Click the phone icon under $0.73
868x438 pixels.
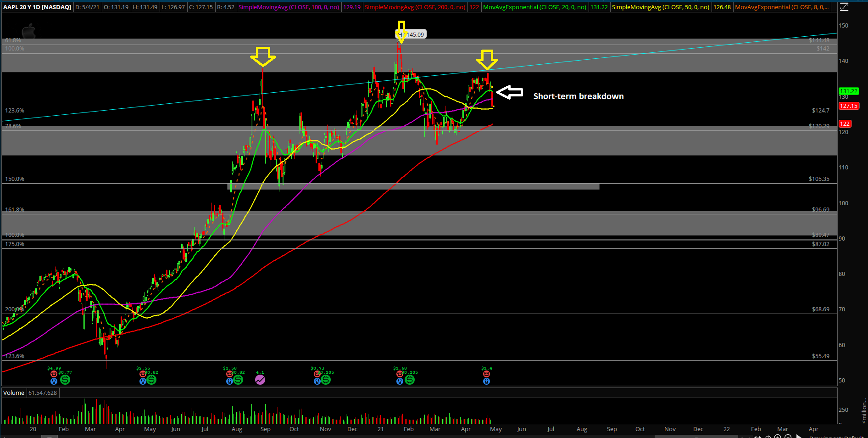[x=317, y=374]
